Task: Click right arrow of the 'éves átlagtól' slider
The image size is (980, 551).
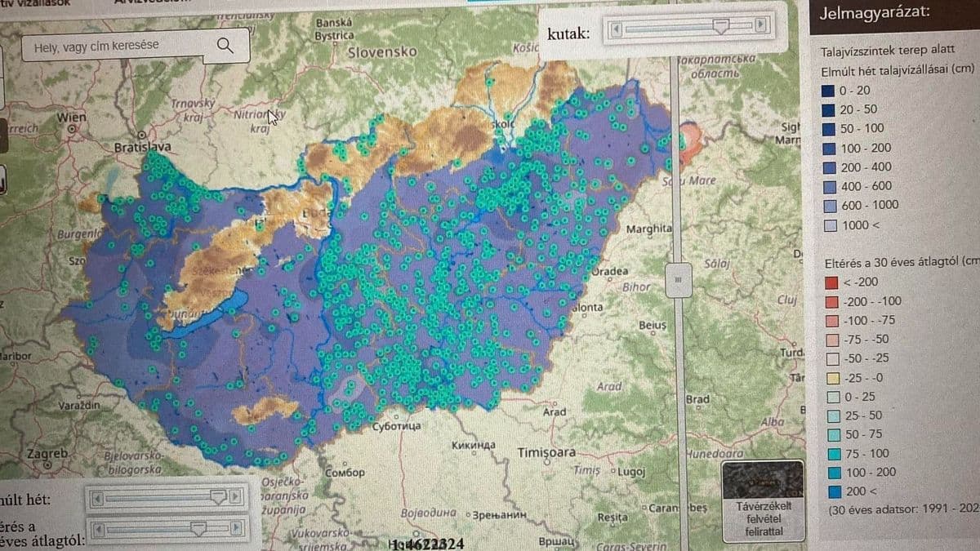Action: point(237,529)
